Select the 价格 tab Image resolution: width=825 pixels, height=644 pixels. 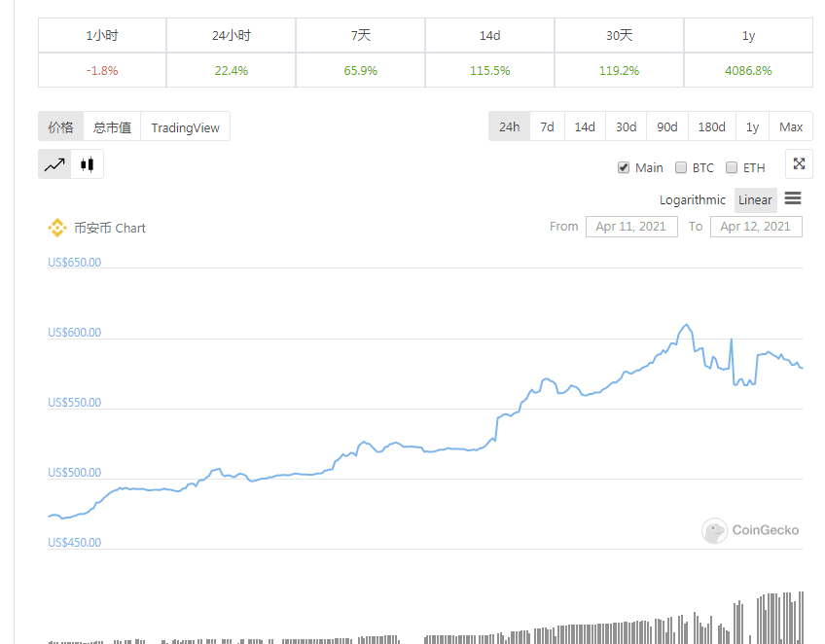60,126
